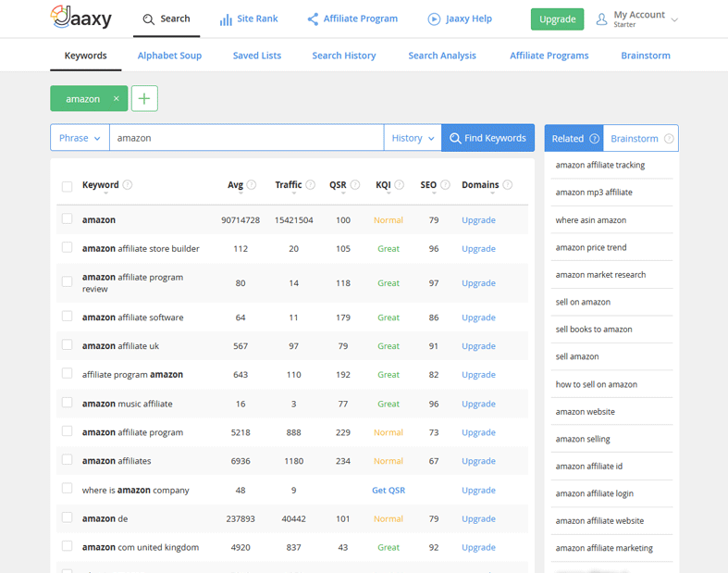Click the help icon next to KQI header
Viewport: 728px width, 573px height.
[399, 185]
